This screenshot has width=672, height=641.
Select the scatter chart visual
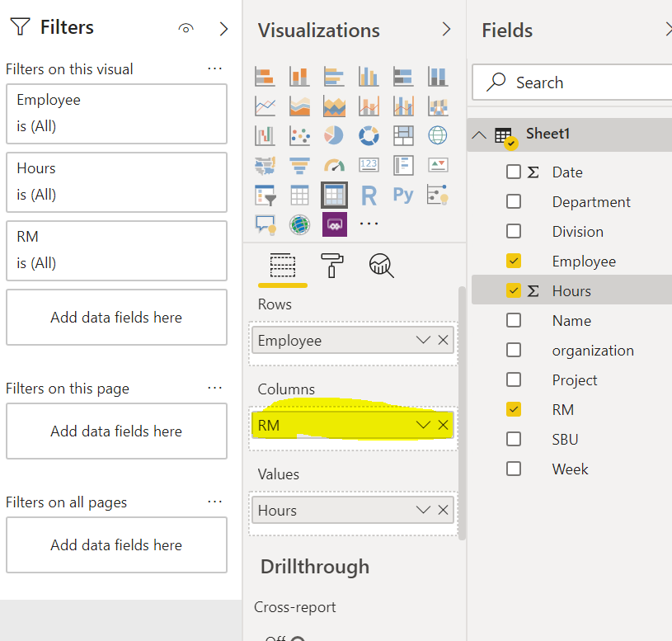coord(299,135)
